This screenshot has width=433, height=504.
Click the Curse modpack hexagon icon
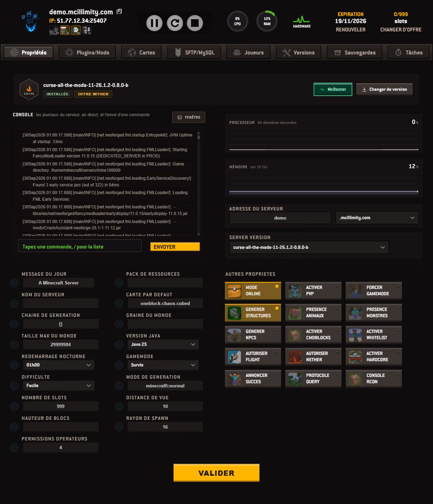tap(29, 90)
